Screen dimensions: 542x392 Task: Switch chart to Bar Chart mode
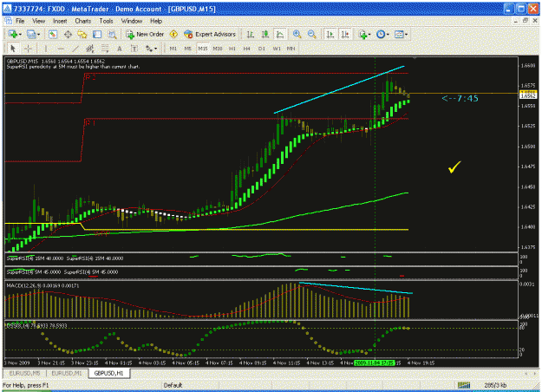click(251, 34)
